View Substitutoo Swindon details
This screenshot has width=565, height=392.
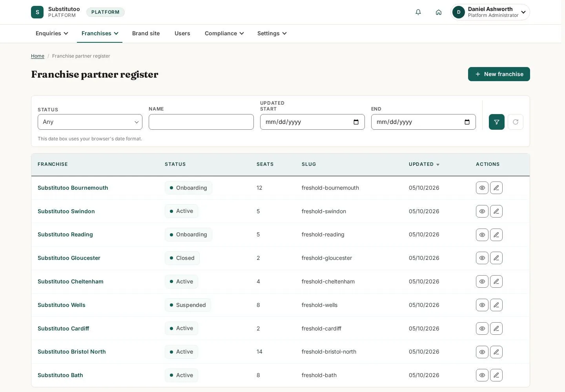pos(482,211)
